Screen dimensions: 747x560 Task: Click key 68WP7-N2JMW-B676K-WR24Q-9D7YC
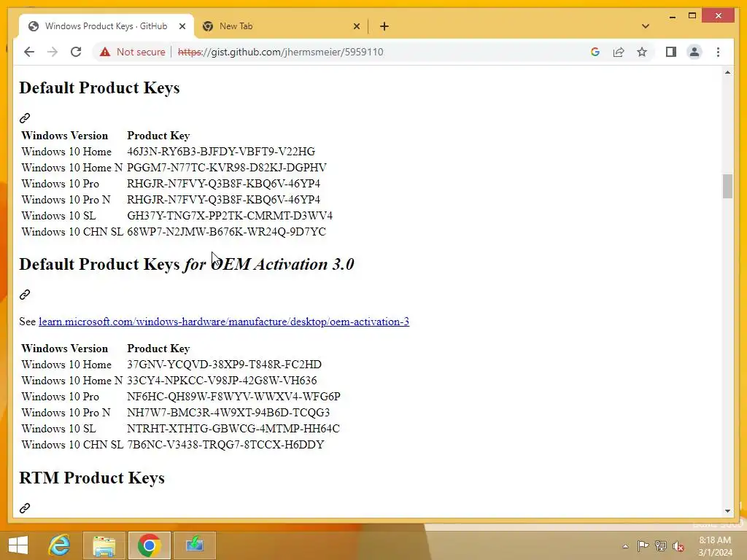tap(226, 232)
